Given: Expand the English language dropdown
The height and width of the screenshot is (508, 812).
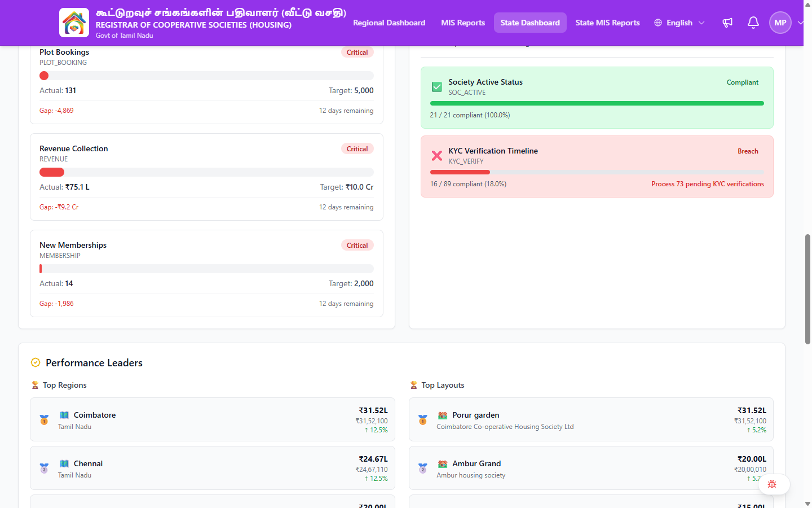Looking at the screenshot, I should pos(679,23).
